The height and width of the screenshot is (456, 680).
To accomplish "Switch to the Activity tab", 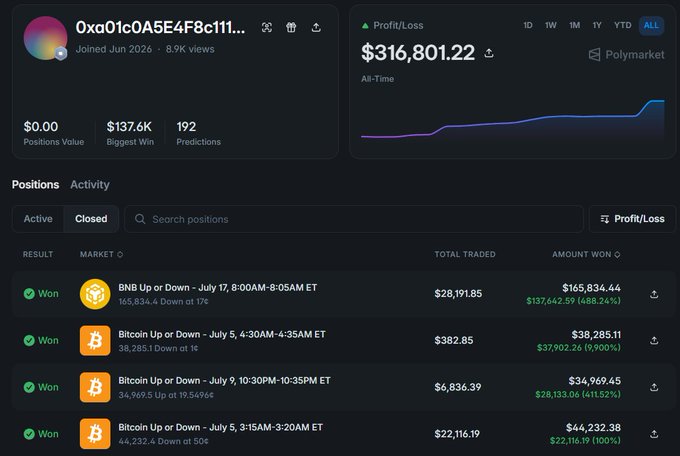I will pos(90,184).
